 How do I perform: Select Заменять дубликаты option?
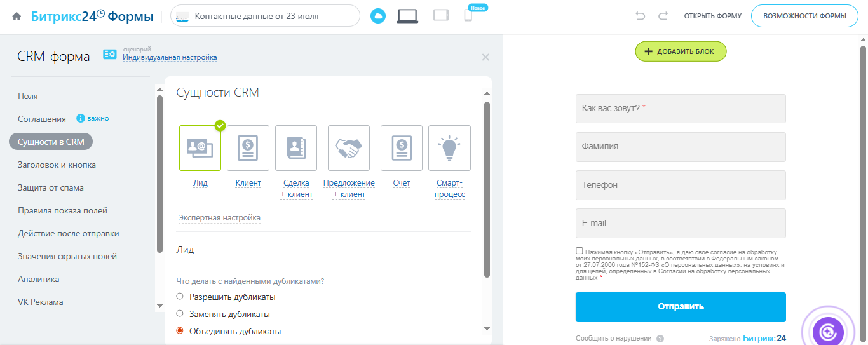click(180, 313)
